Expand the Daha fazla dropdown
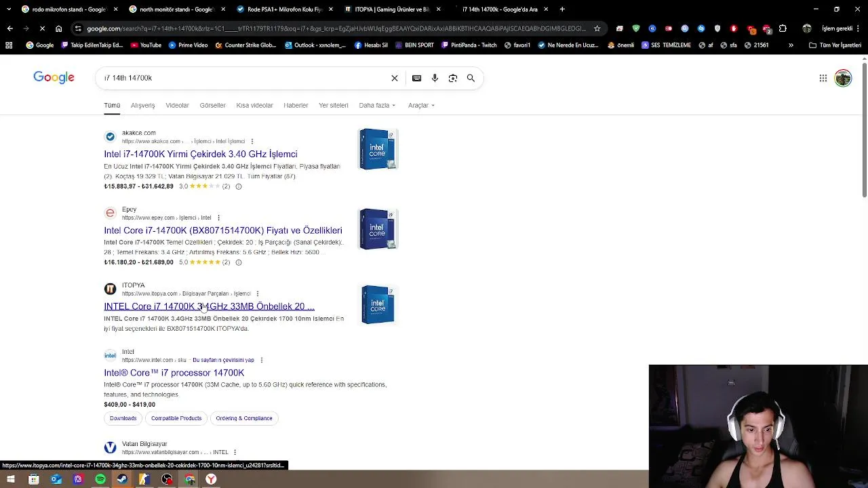 (x=377, y=105)
